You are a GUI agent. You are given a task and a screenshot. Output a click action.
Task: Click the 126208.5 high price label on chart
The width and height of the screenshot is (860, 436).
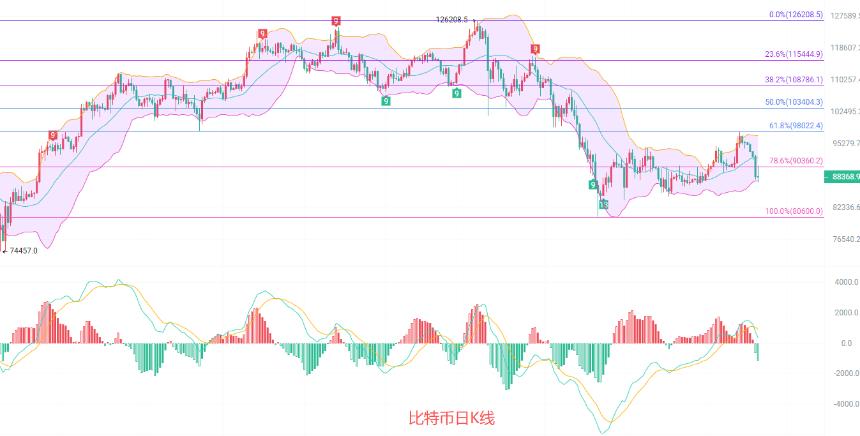[x=452, y=20]
